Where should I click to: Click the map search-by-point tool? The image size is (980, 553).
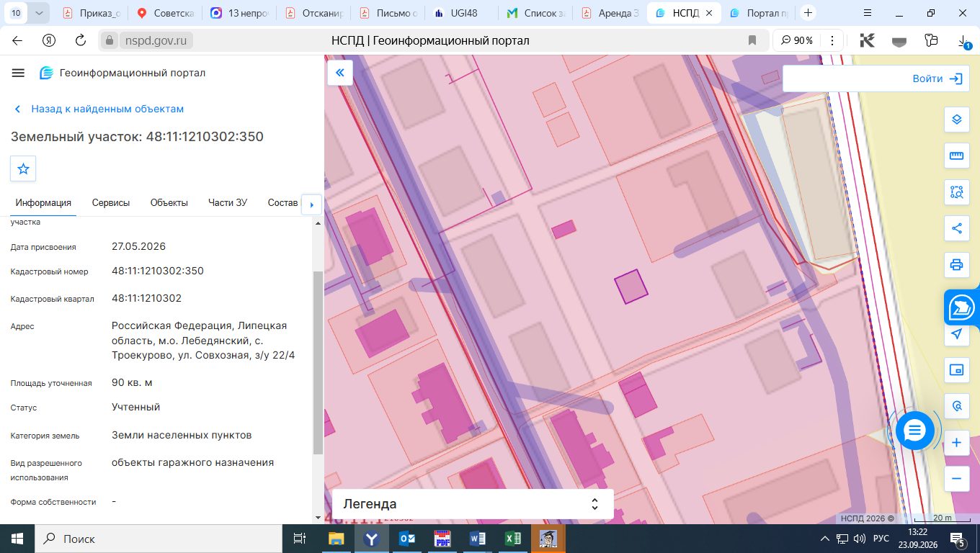click(x=956, y=406)
